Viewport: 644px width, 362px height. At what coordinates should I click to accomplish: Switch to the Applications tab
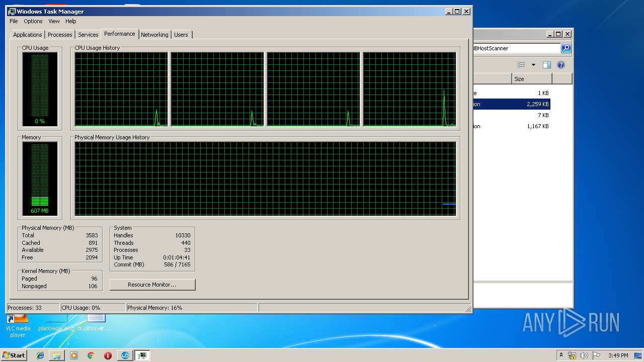click(x=28, y=35)
